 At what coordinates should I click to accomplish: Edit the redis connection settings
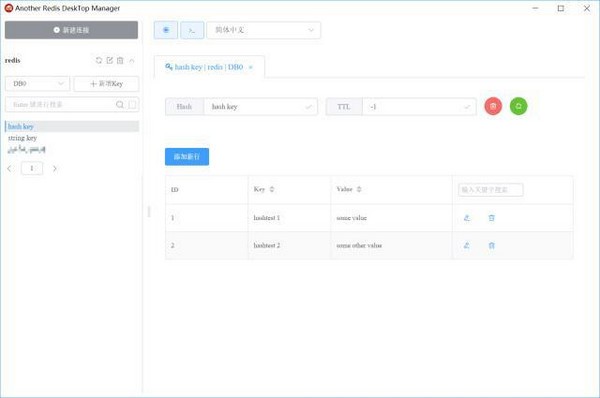(109, 60)
